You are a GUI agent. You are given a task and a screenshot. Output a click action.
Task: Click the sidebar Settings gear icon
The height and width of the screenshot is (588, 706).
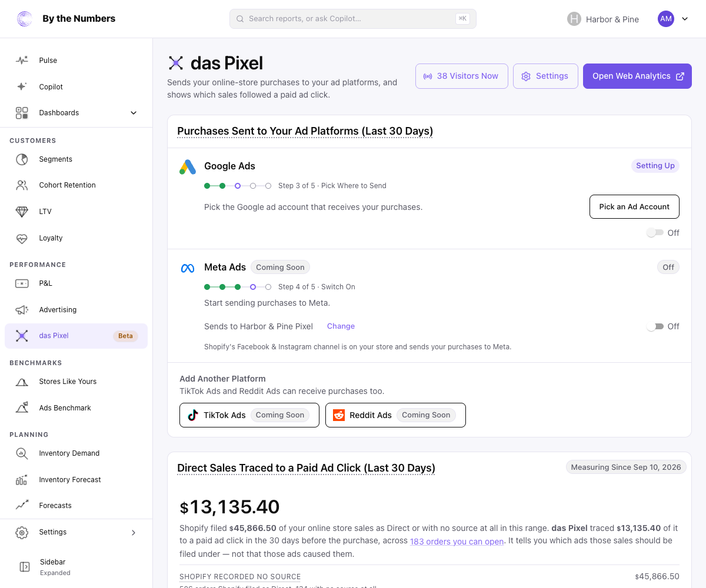22,532
